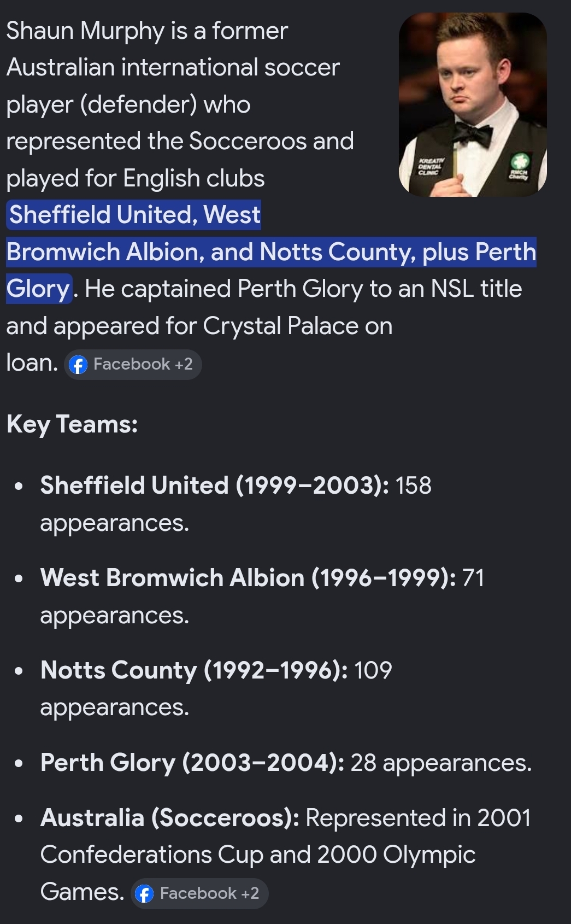
Task: Select the Key Teams heading
Action: (72, 424)
